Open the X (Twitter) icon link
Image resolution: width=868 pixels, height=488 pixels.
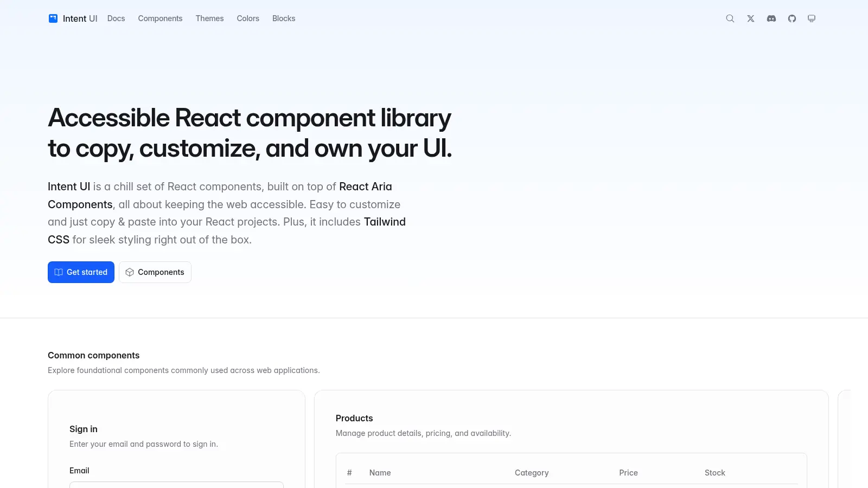751,18
